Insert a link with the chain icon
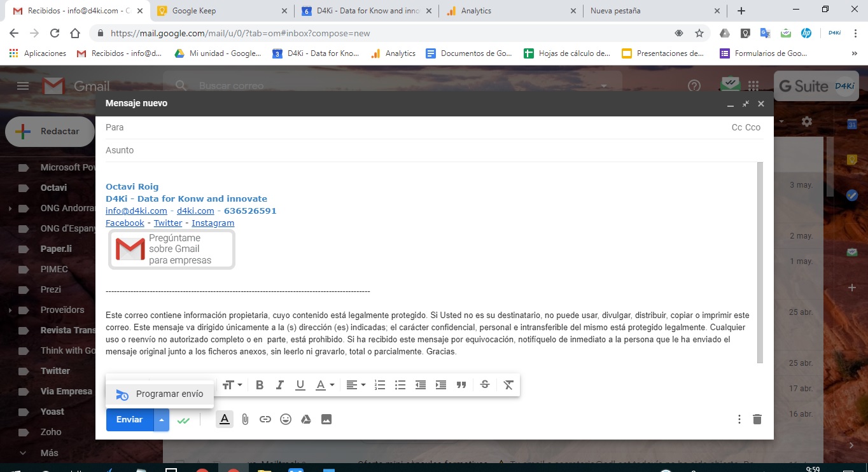The width and height of the screenshot is (868, 472). tap(265, 419)
